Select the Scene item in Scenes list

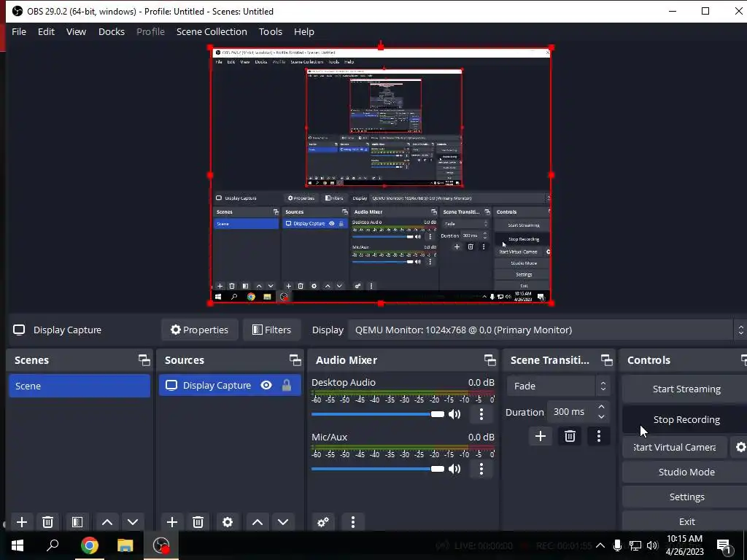pyautogui.click(x=80, y=386)
